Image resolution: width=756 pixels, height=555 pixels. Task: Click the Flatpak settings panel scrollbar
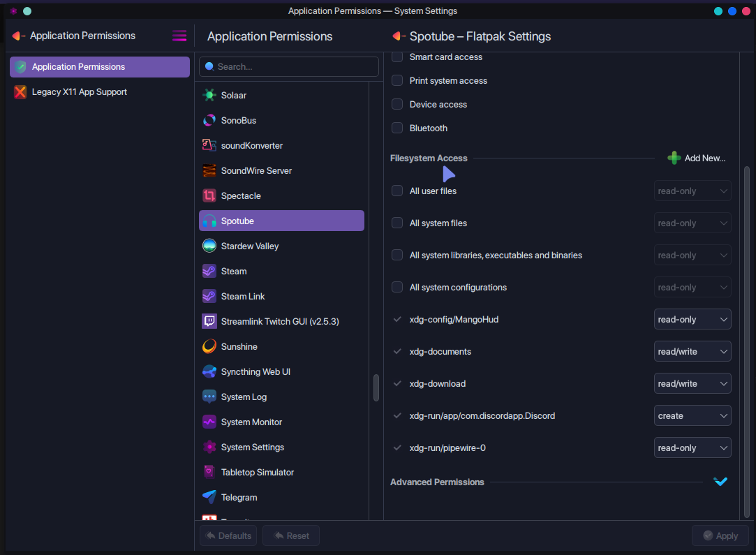[x=747, y=342]
